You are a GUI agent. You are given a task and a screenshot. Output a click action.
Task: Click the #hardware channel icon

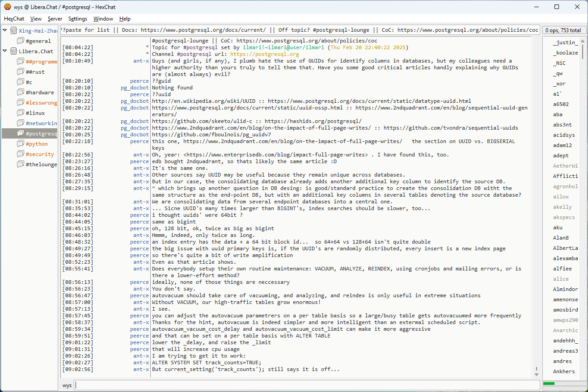[x=21, y=93]
